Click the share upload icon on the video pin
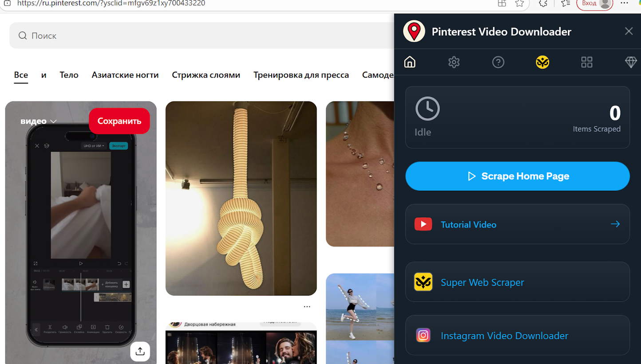Viewport: 641px width, 364px height. pos(140,351)
